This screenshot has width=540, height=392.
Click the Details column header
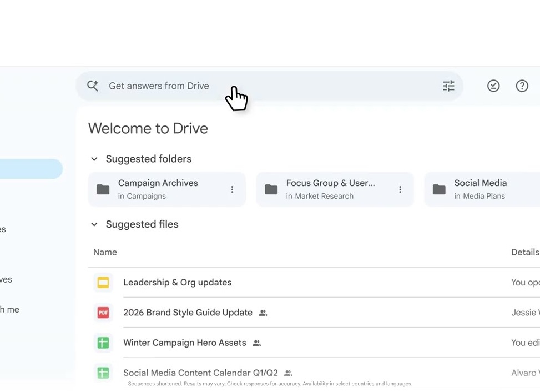pos(525,252)
